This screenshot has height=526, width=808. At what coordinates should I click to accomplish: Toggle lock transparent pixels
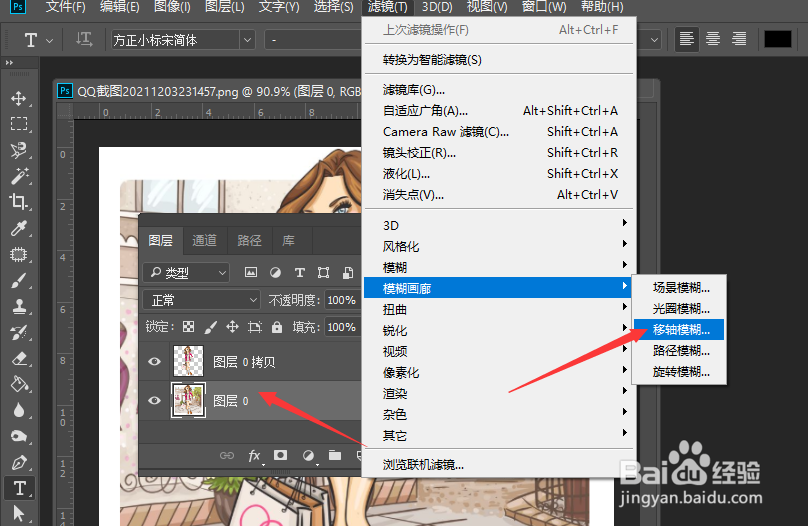click(189, 327)
